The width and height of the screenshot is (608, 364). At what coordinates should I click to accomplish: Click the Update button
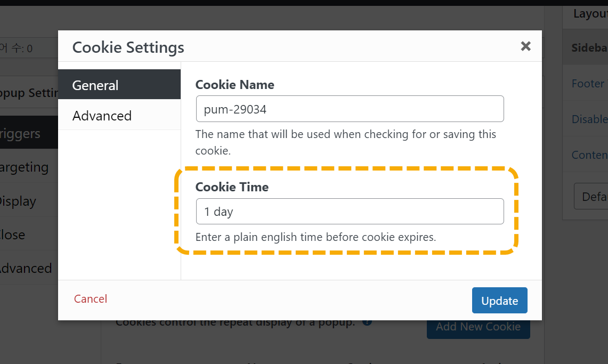[x=499, y=301]
